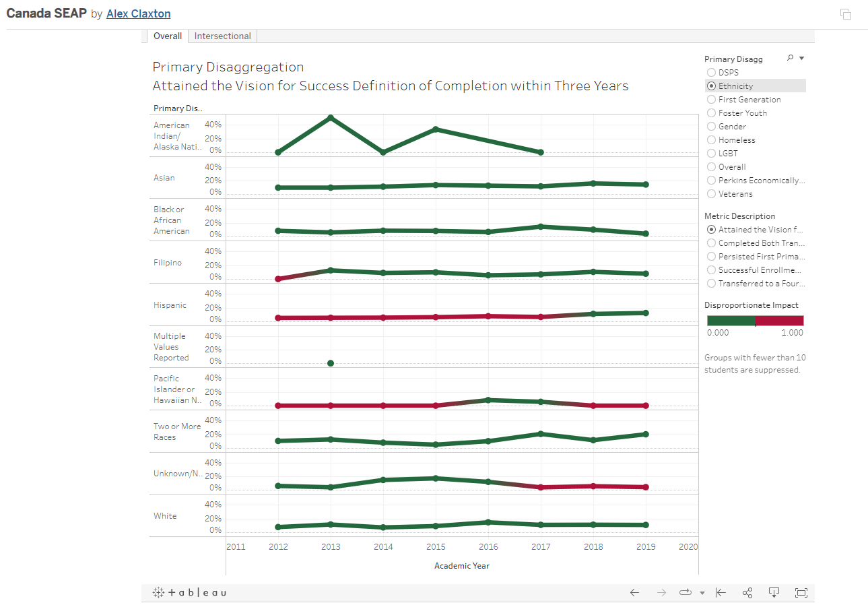The width and height of the screenshot is (868, 605).
Task: Open the Share icon in the toolbar
Action: (747, 593)
